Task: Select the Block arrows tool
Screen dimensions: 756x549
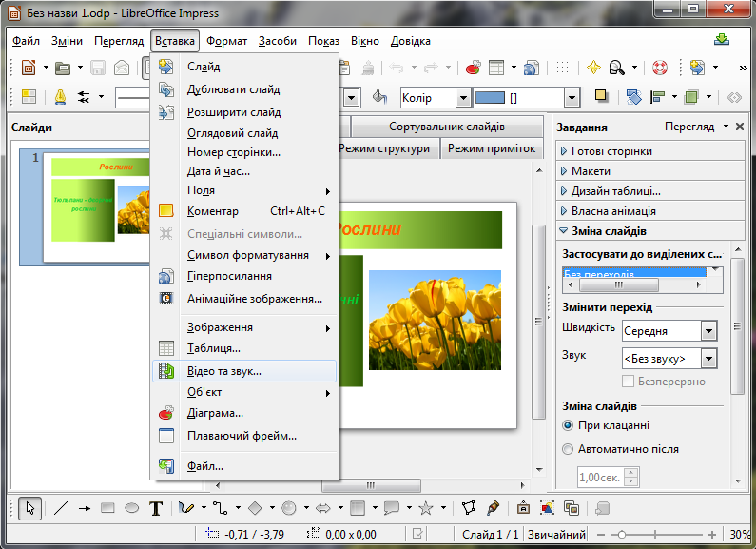Action: pos(323,508)
